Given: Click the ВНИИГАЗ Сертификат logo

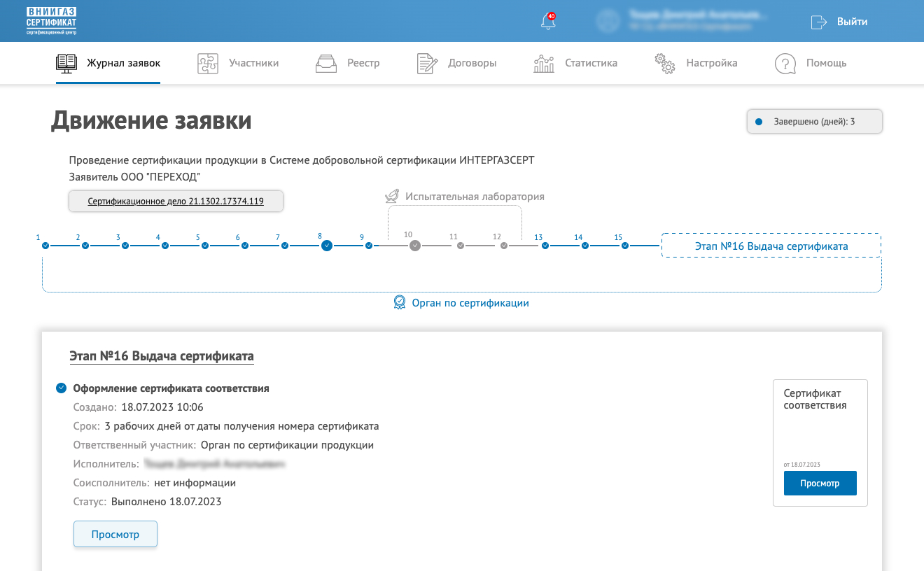Looking at the screenshot, I should (51, 21).
